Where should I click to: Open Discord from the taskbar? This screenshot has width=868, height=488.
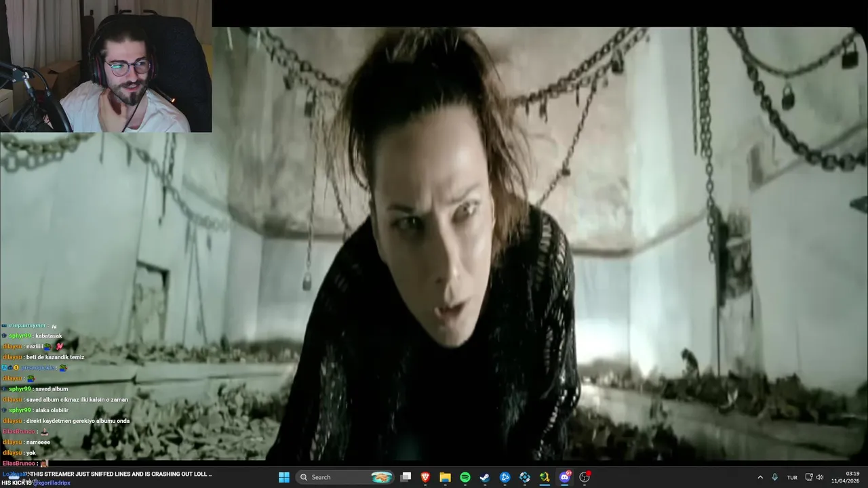tap(564, 477)
